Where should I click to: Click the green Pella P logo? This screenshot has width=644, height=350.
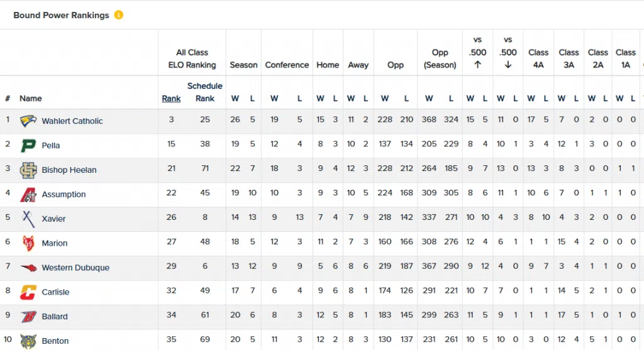coord(28,145)
